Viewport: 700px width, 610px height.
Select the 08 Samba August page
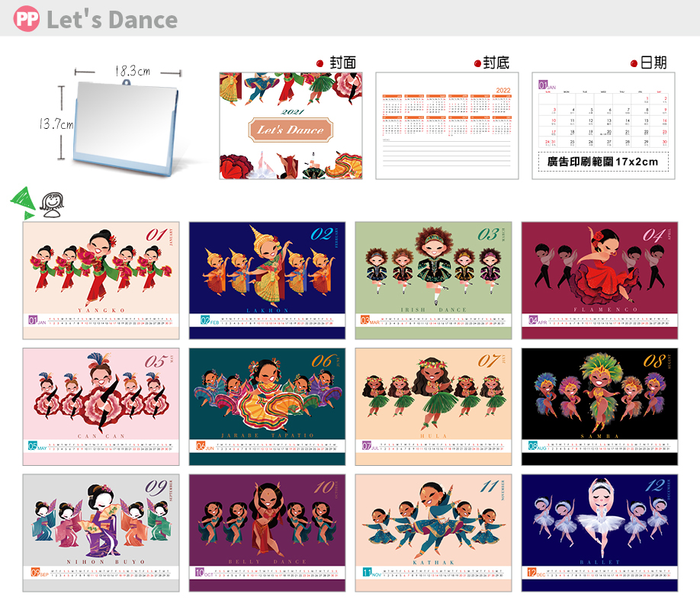click(x=599, y=407)
